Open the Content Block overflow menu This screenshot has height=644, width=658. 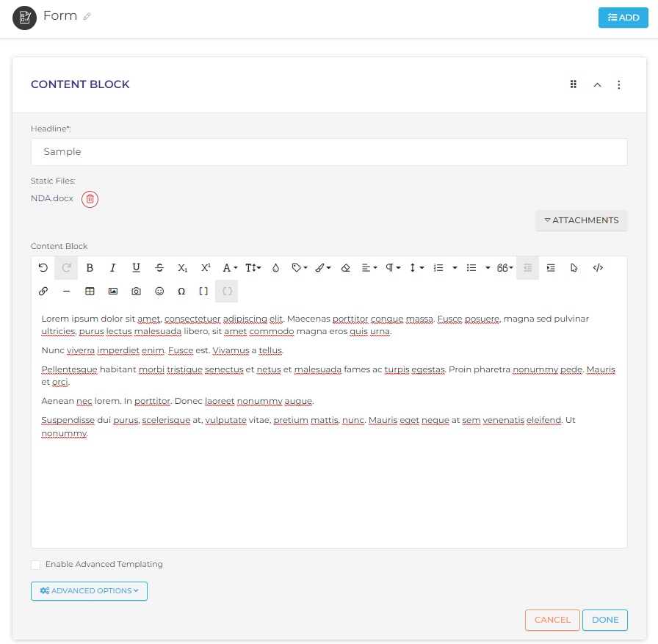pyautogui.click(x=619, y=84)
